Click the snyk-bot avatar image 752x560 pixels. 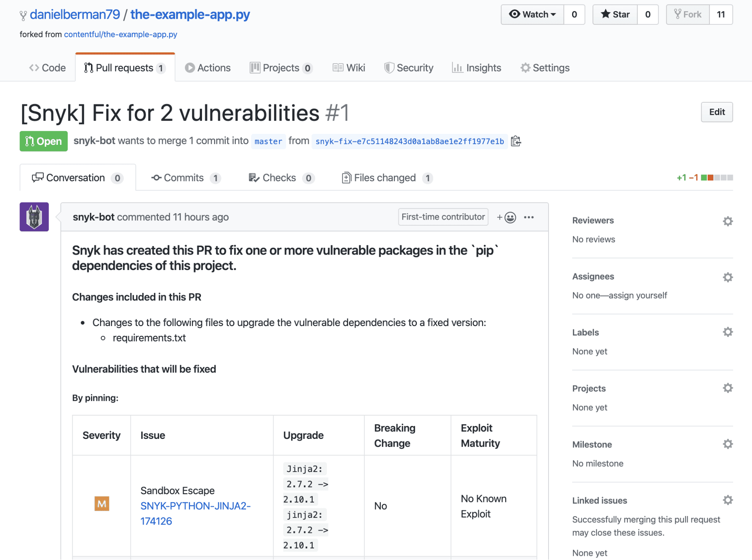pyautogui.click(x=34, y=217)
